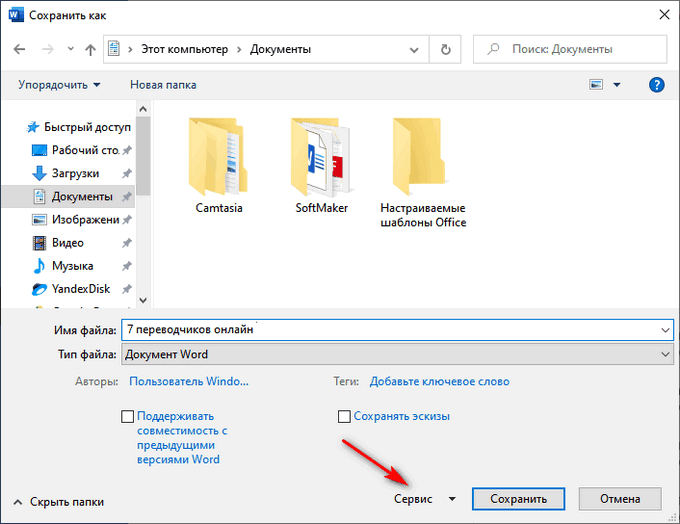This screenshot has width=680, height=524.
Task: Click the change view icon
Action: [x=596, y=85]
